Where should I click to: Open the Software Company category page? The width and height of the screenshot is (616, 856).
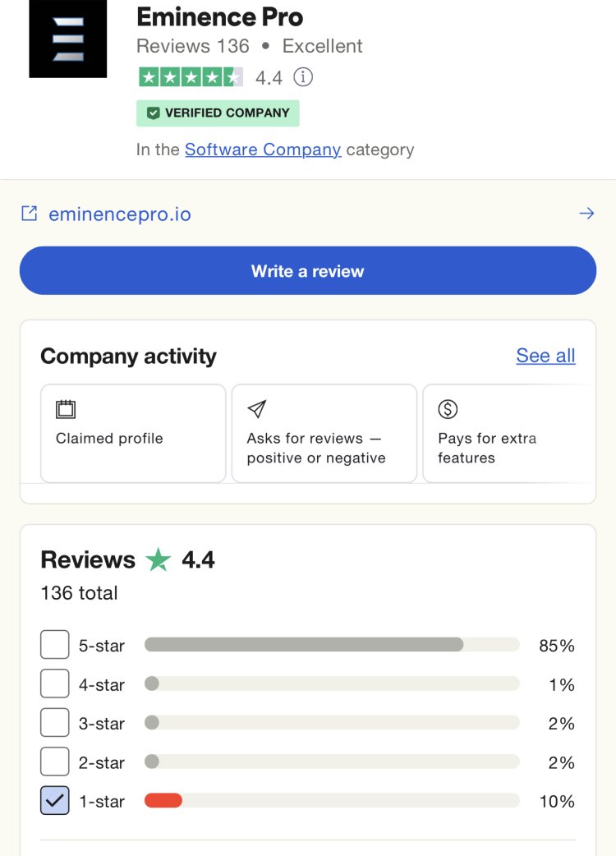pos(264,150)
